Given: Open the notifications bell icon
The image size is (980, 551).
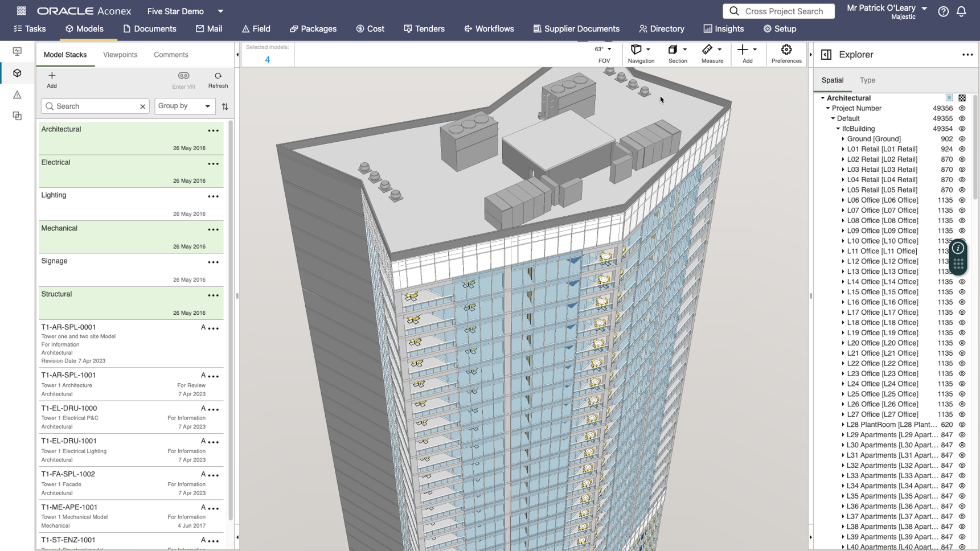Looking at the screenshot, I should click(x=961, y=11).
